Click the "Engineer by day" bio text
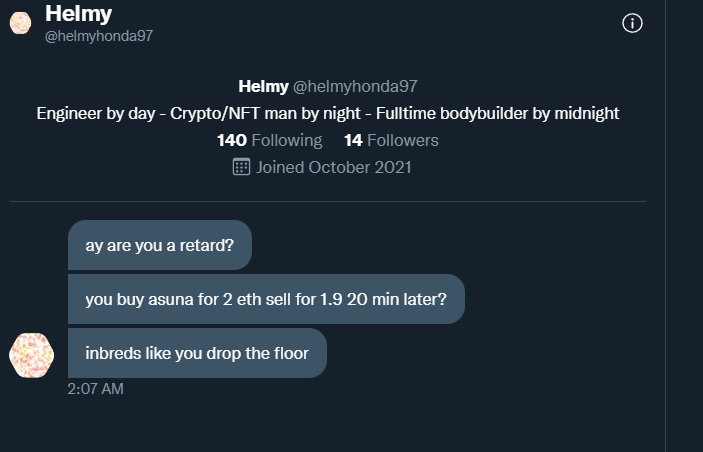The image size is (703, 452). pos(95,113)
